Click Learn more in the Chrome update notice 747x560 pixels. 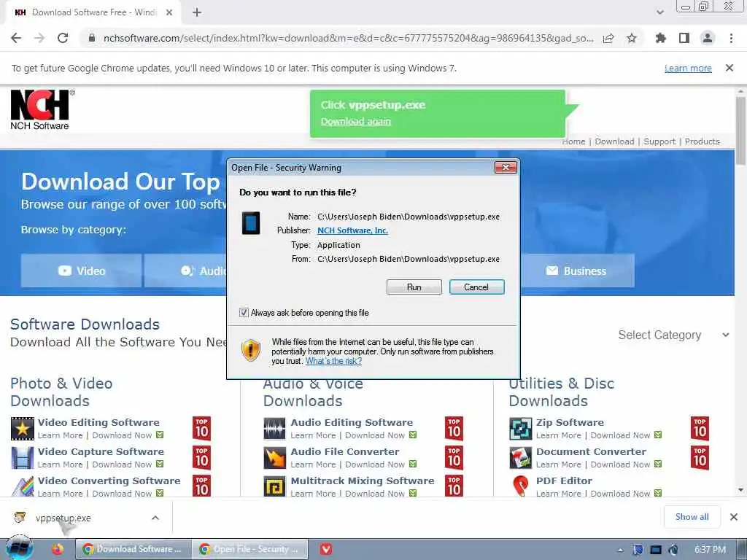click(688, 68)
